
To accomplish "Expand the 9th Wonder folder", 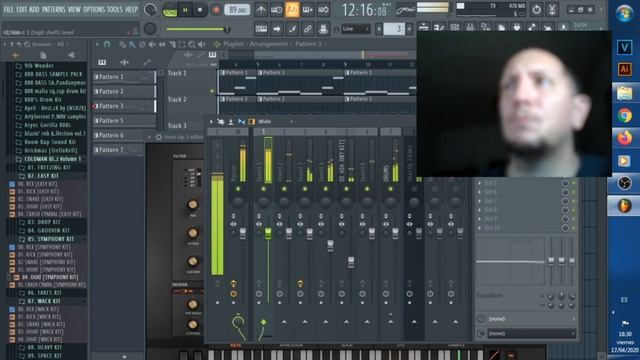I will click(39, 65).
